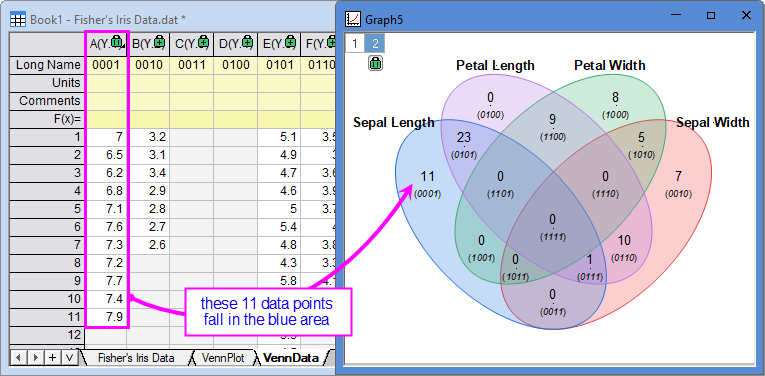Click the Book1 workbook grid icon
The height and width of the screenshot is (376, 765).
[19, 20]
